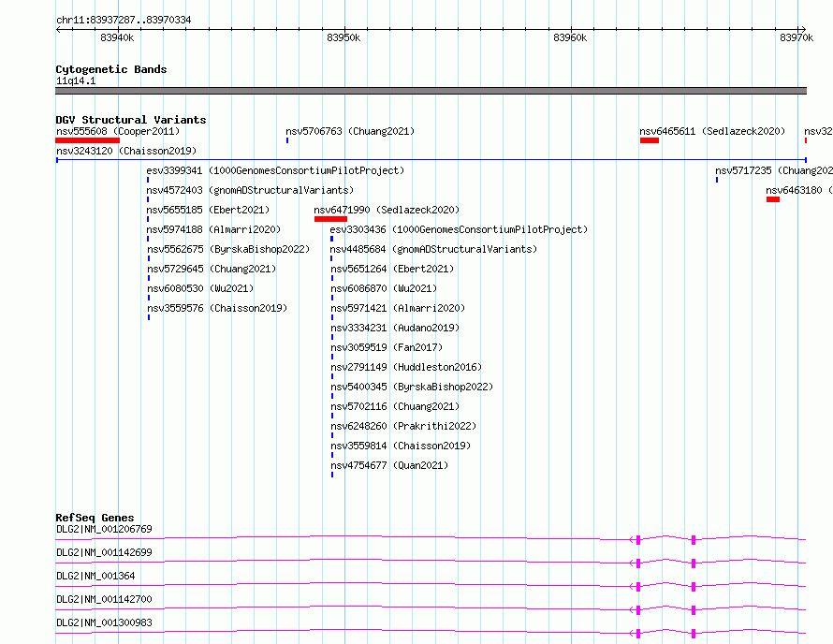Click DLG2|NM_001142699 transcript label
Viewport: 833px width, 644px height.
[104, 552]
